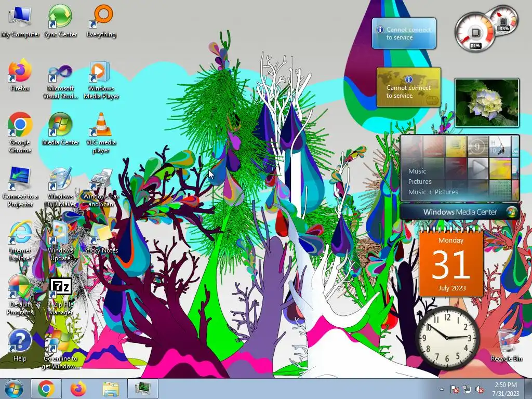The height and width of the screenshot is (399, 532).
Task: Click the muted volume tray icon
Action: pyautogui.click(x=480, y=389)
